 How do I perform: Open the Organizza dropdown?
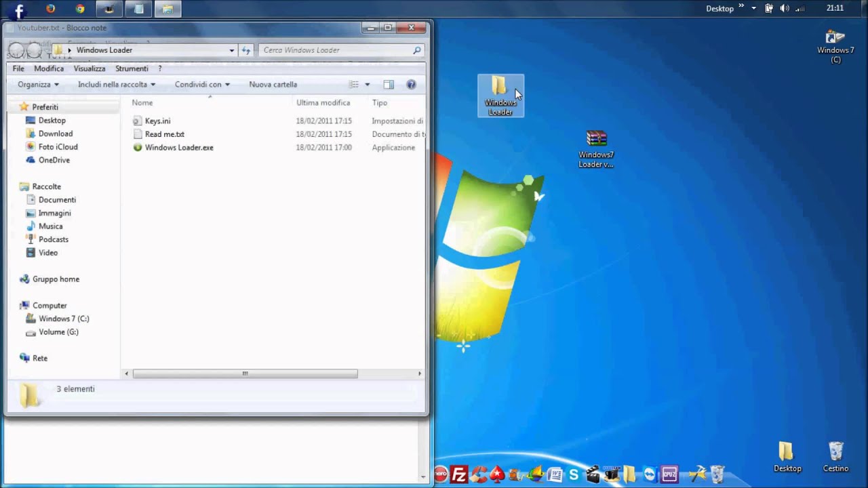38,85
